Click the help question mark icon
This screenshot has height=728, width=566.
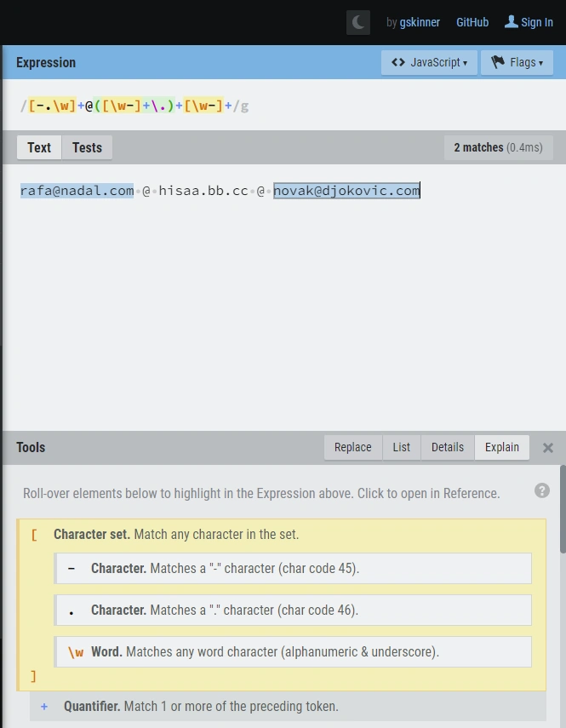tap(542, 490)
